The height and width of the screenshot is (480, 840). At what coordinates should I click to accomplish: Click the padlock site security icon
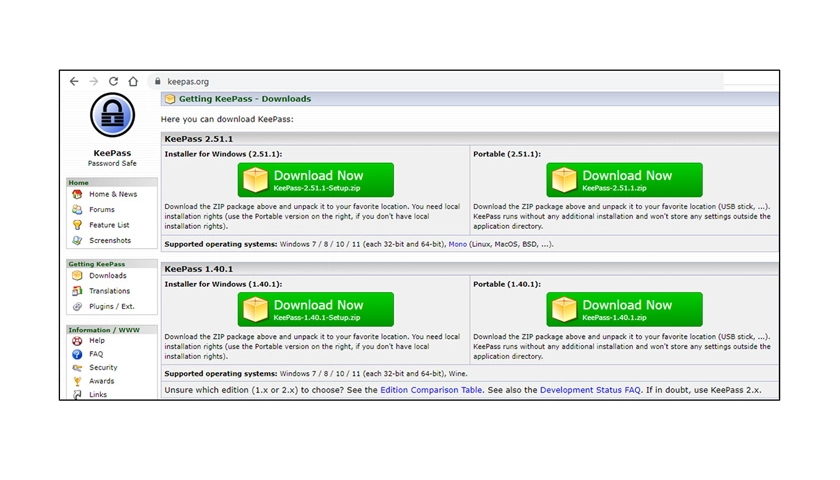click(158, 81)
